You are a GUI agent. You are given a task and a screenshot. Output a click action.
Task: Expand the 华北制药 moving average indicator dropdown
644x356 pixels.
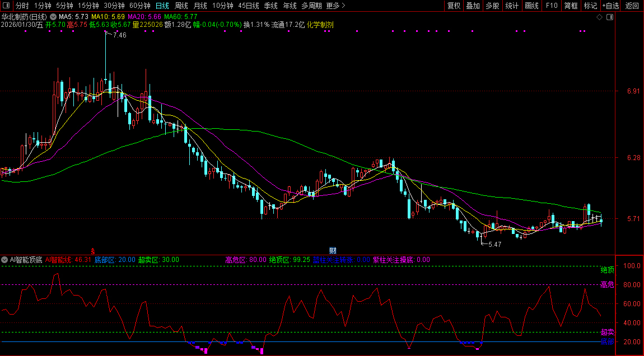coord(53,17)
